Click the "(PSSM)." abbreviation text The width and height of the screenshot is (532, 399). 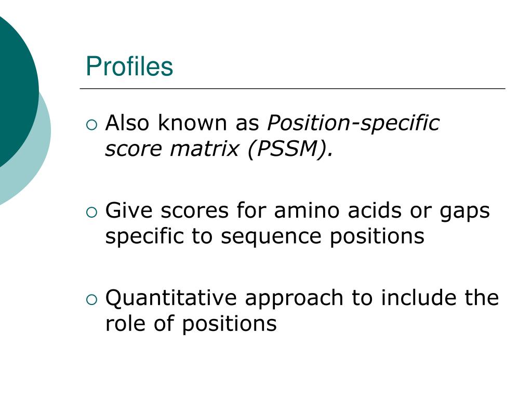point(290,149)
